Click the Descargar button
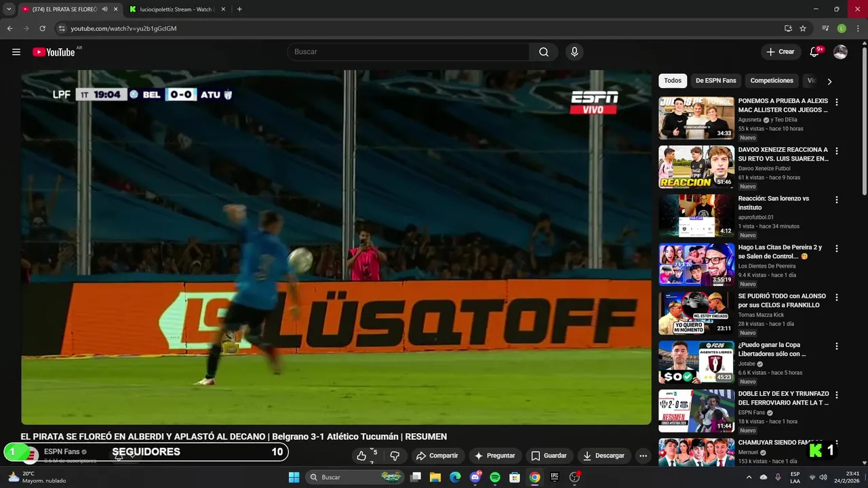The width and height of the screenshot is (868, 488). click(604, 455)
